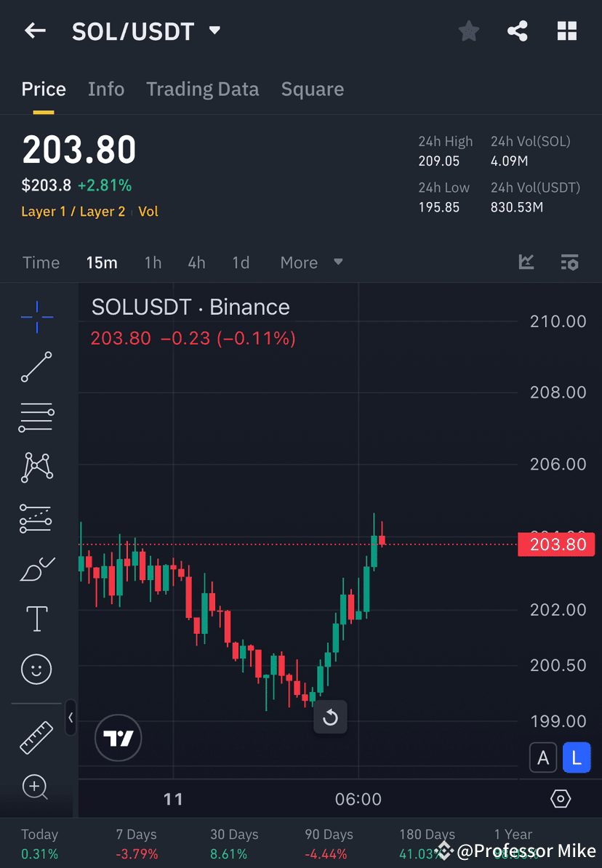This screenshot has width=602, height=868.
Task: Collapse the drawing tools sidebar
Action: click(71, 718)
